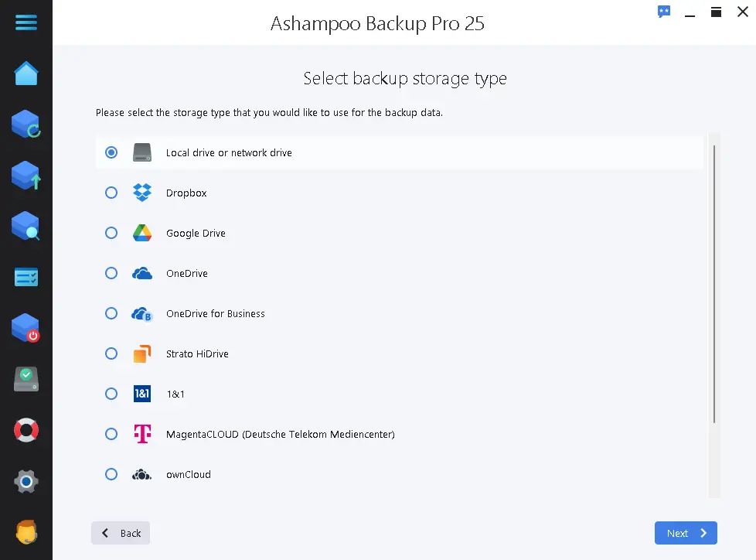The image size is (756, 560).
Task: Open the lifebuoy rescue icon
Action: tap(26, 430)
